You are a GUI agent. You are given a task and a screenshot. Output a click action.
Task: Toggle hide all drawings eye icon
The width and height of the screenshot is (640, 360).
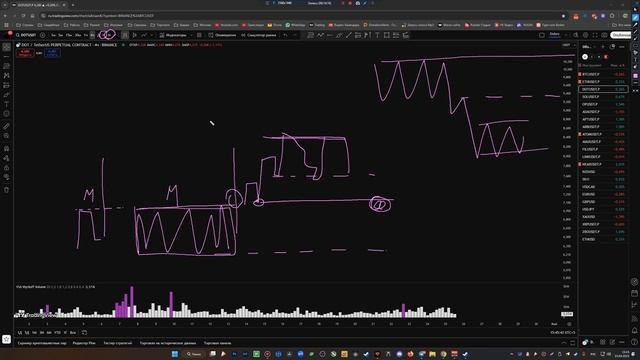pyautogui.click(x=7, y=177)
